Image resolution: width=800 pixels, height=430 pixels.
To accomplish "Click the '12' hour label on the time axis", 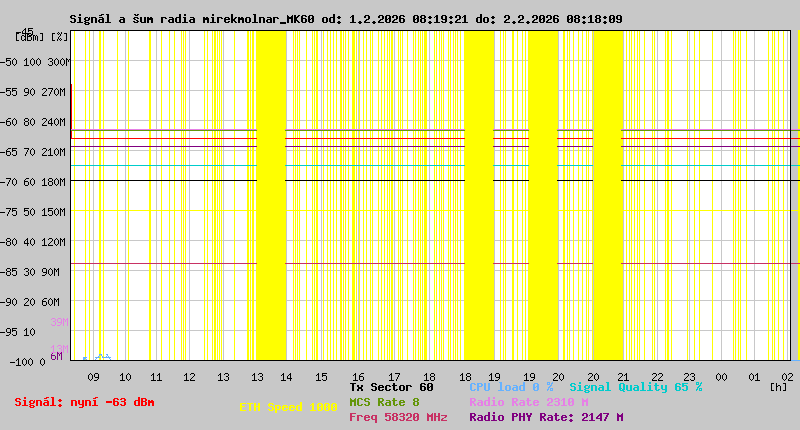I will click(x=189, y=377).
